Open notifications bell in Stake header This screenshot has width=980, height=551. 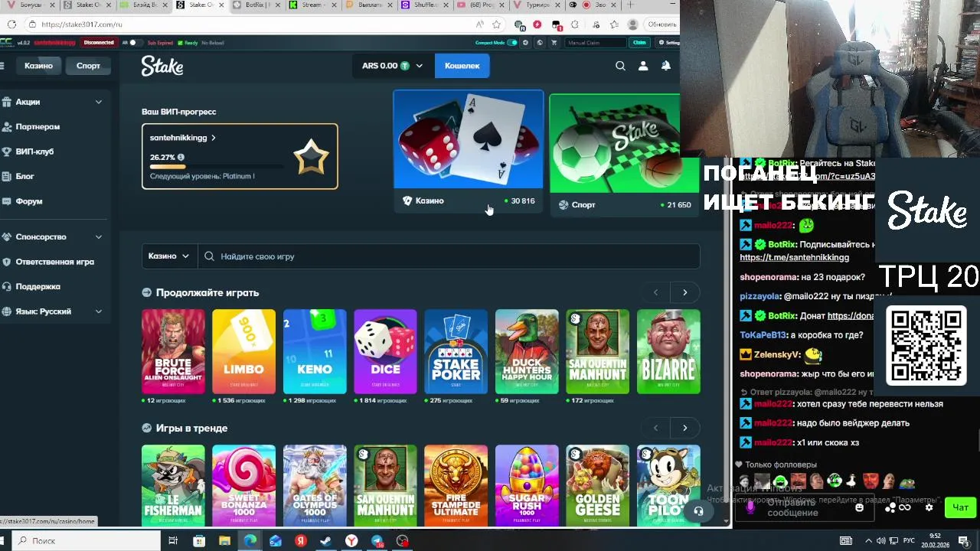[x=666, y=66]
